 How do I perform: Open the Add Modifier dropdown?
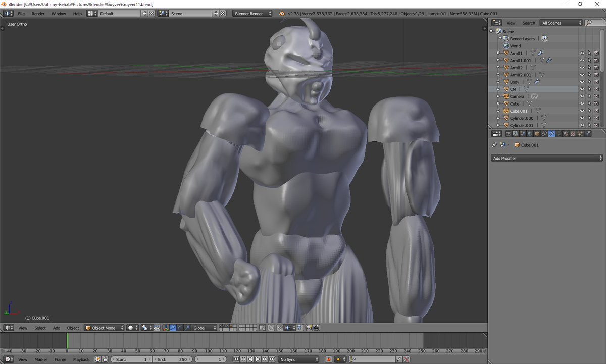coord(547,158)
